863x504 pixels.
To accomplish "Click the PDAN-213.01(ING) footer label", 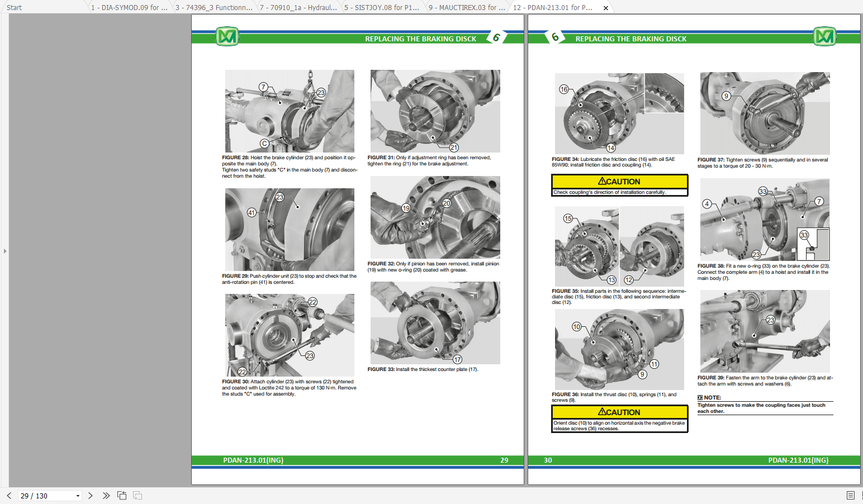I will pyautogui.click(x=253, y=460).
